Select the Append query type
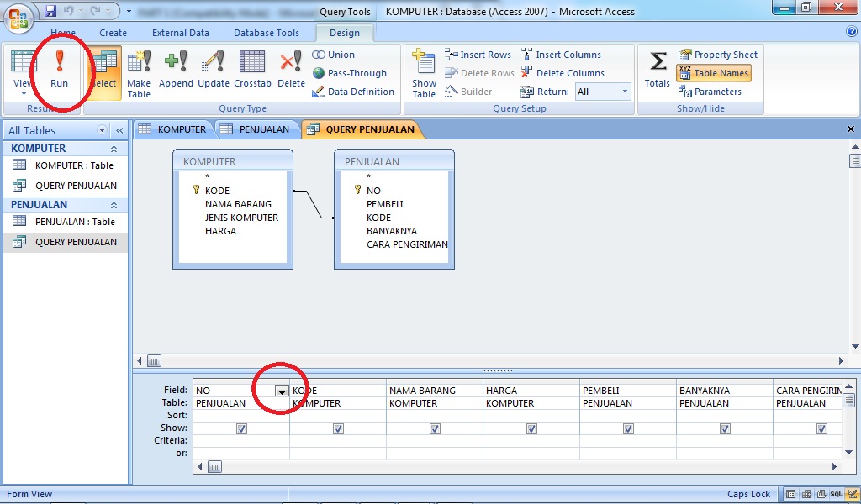Image resolution: width=861 pixels, height=504 pixels. tap(177, 71)
